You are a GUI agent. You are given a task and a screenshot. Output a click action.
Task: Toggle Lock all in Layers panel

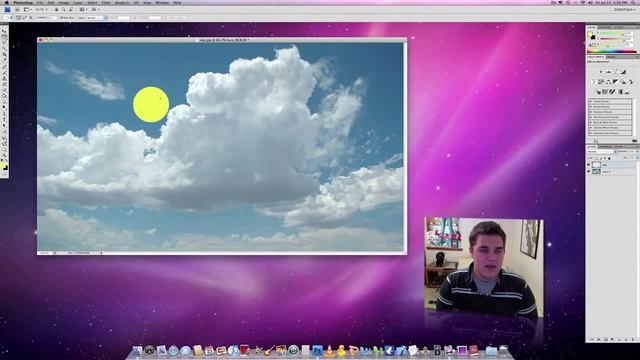pos(609,158)
